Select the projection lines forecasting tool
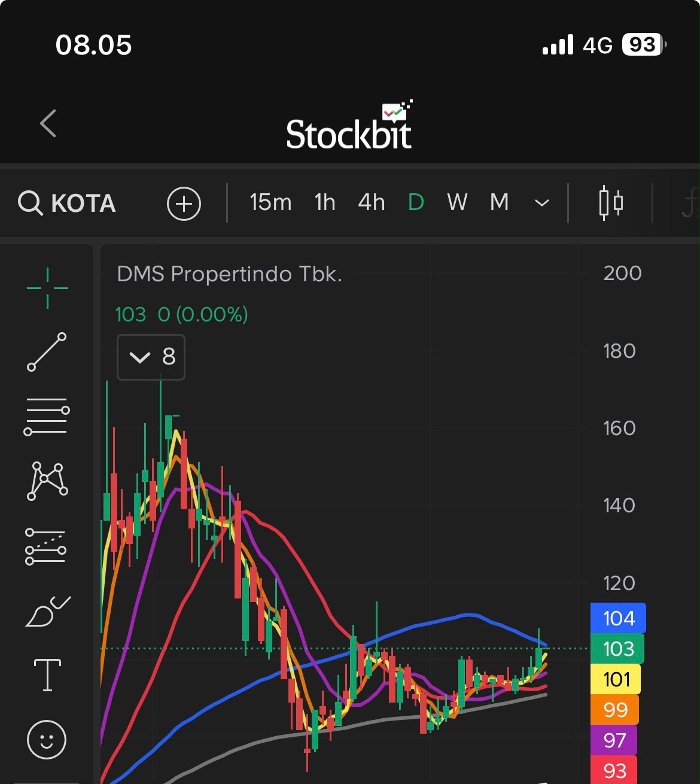This screenshot has height=784, width=700. [x=46, y=546]
